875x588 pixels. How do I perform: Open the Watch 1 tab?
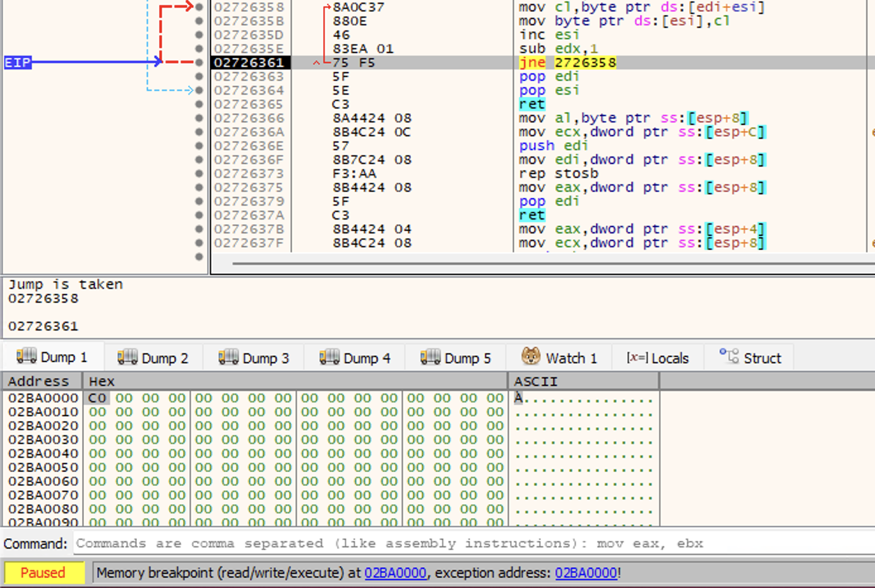tap(559, 358)
